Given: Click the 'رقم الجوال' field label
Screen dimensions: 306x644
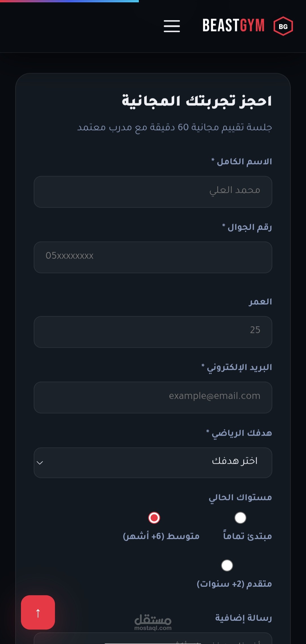Looking at the screenshot, I should click(x=249, y=227).
